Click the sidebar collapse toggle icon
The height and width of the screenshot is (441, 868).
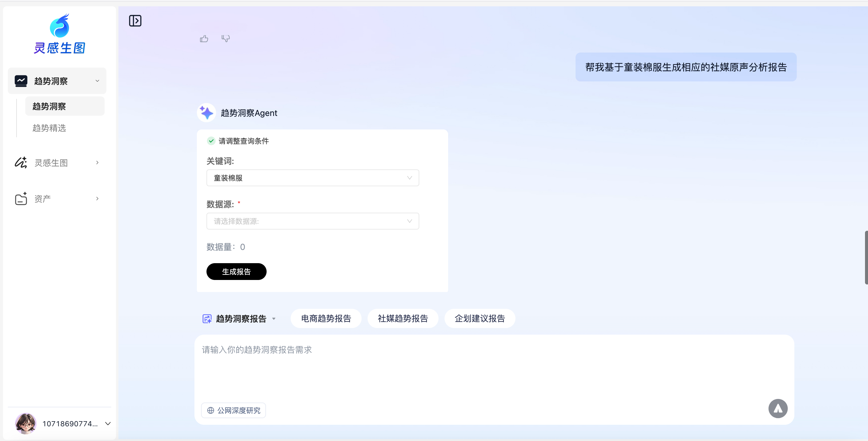tap(135, 21)
